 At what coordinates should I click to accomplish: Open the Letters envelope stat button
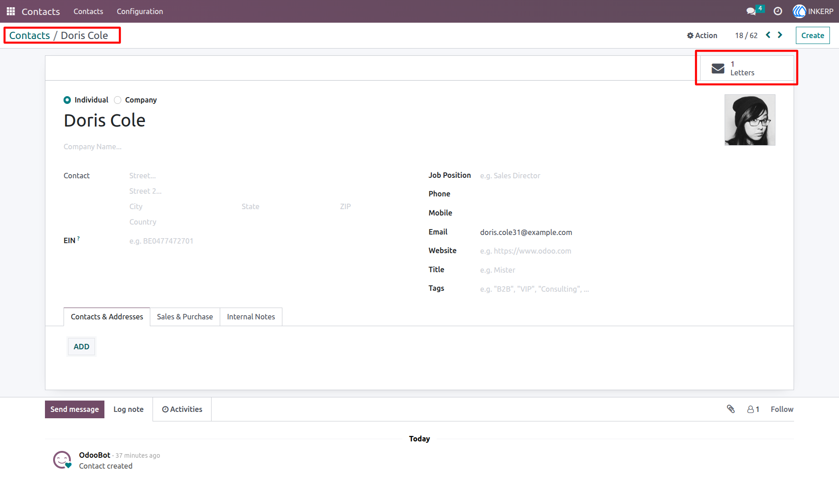(x=747, y=69)
